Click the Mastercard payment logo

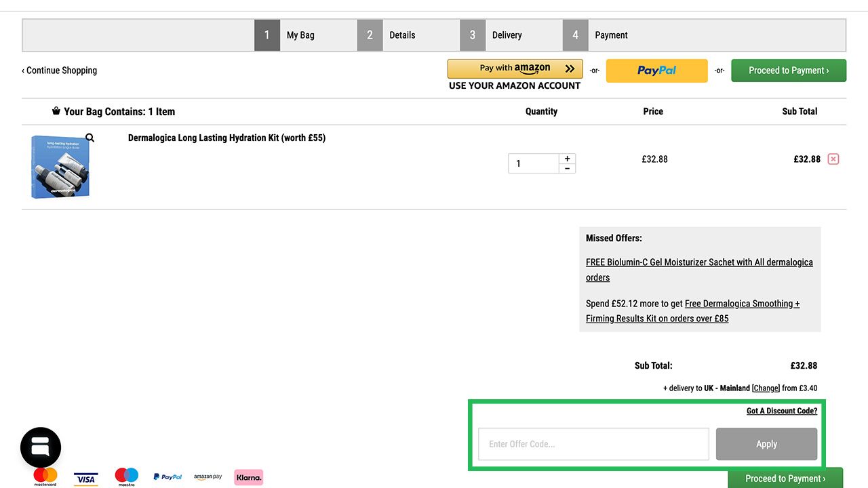[45, 477]
